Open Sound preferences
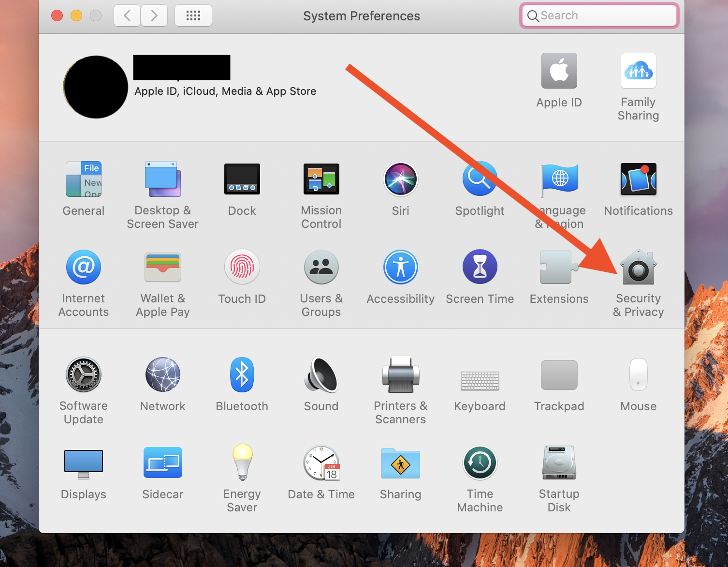The height and width of the screenshot is (567, 728). [x=321, y=374]
